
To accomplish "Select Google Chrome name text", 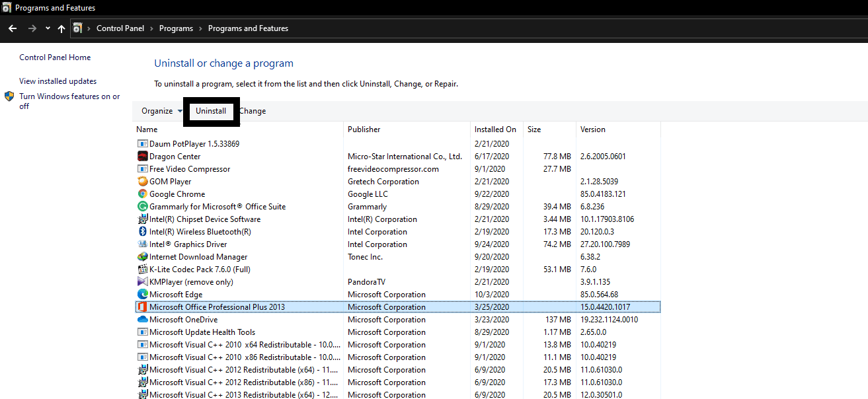I will pos(177,194).
